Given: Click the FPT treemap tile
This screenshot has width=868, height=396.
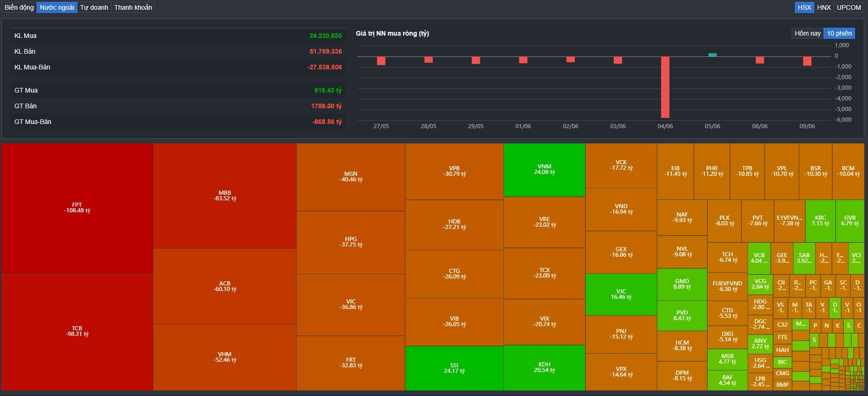Looking at the screenshot, I should click(77, 208).
